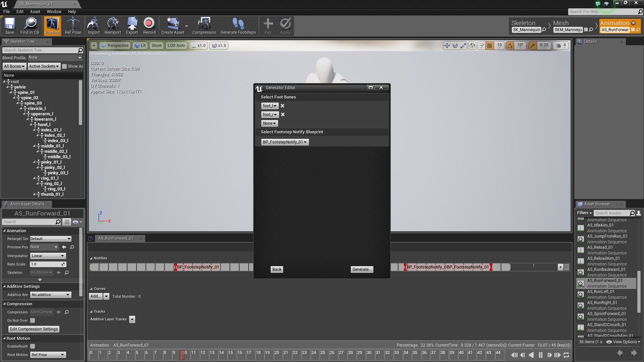Image resolution: width=644 pixels, height=362 pixels.
Task: Toggle Lit shading mode in the viewport
Action: 140,46
